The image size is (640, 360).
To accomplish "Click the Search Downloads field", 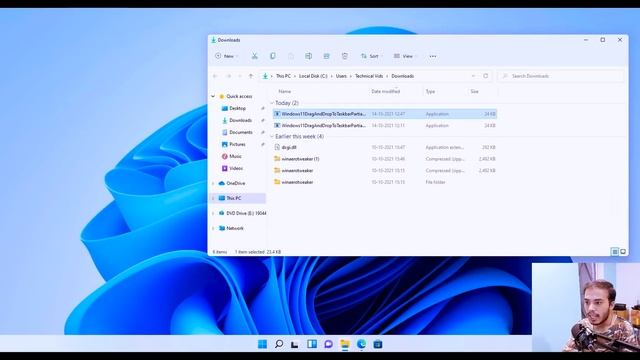I will (x=561, y=76).
